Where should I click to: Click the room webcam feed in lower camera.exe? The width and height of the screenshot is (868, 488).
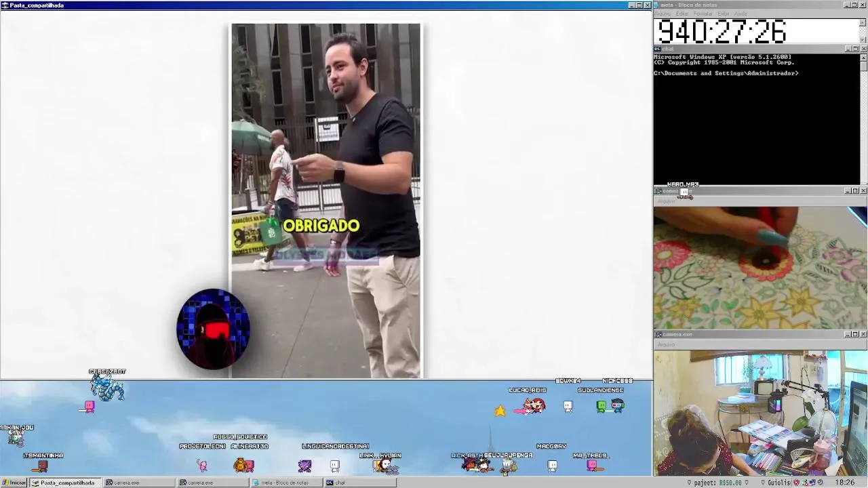(760, 413)
